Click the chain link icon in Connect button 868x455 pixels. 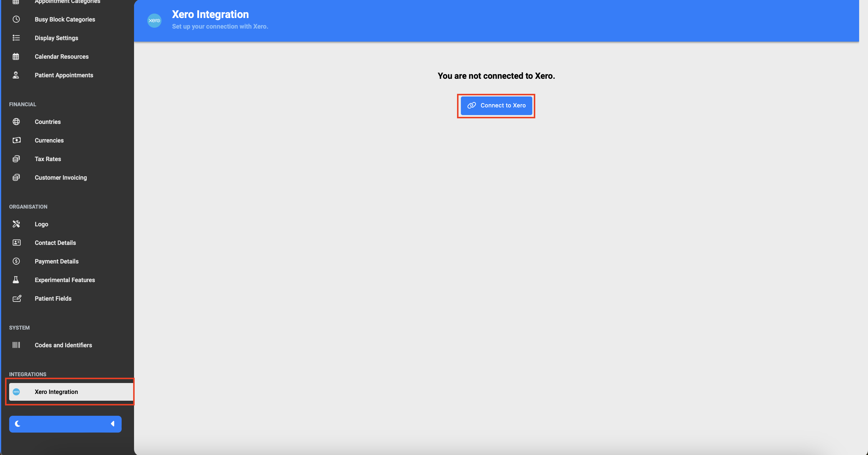[x=471, y=105]
